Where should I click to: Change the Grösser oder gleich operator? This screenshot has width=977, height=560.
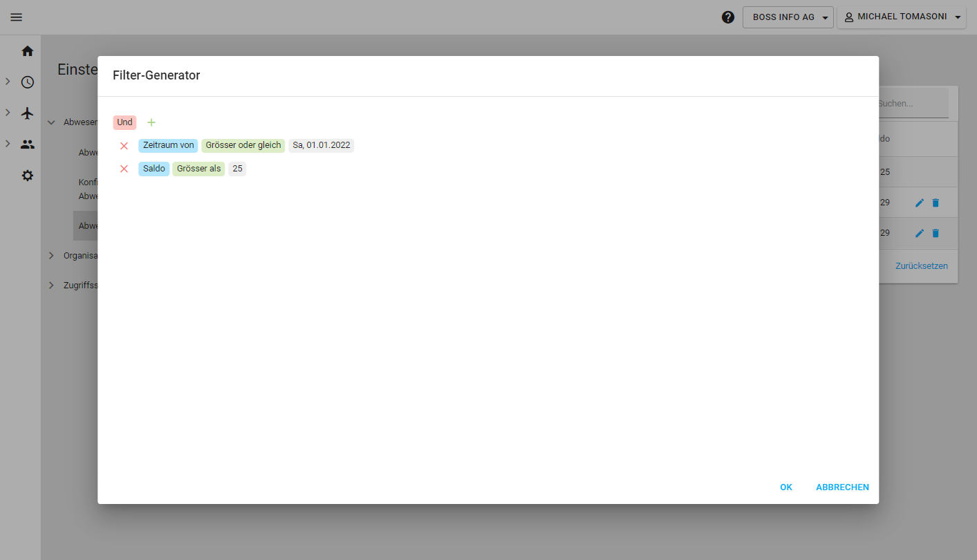243,145
